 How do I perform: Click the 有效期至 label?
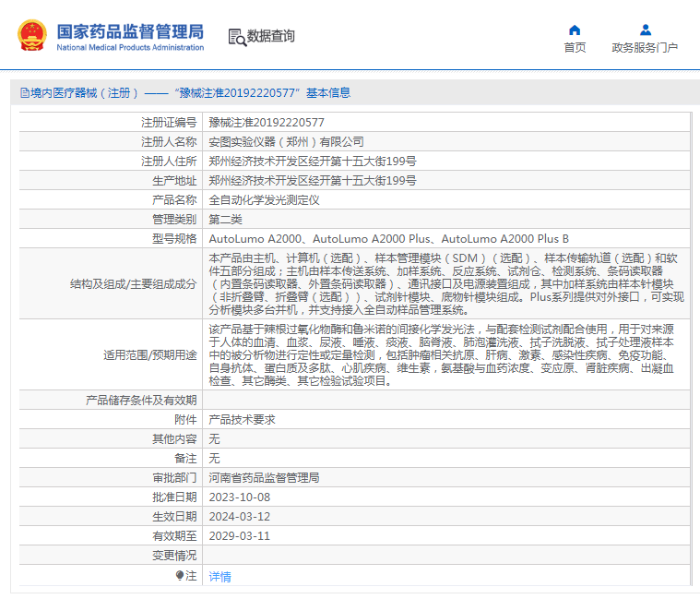(174, 536)
